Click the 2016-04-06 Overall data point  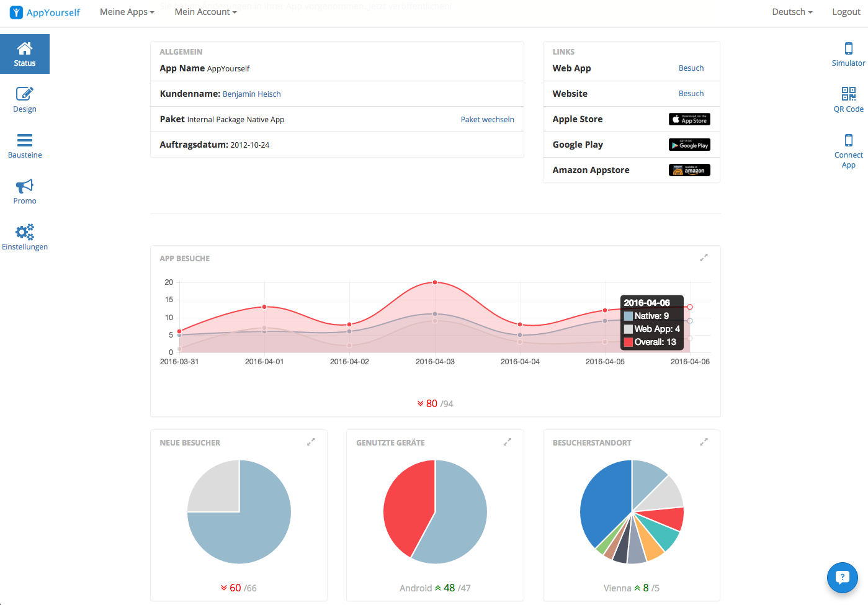tap(690, 307)
